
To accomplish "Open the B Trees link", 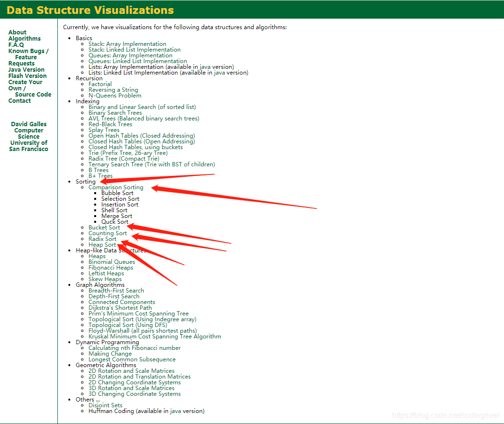I will click(x=99, y=170).
